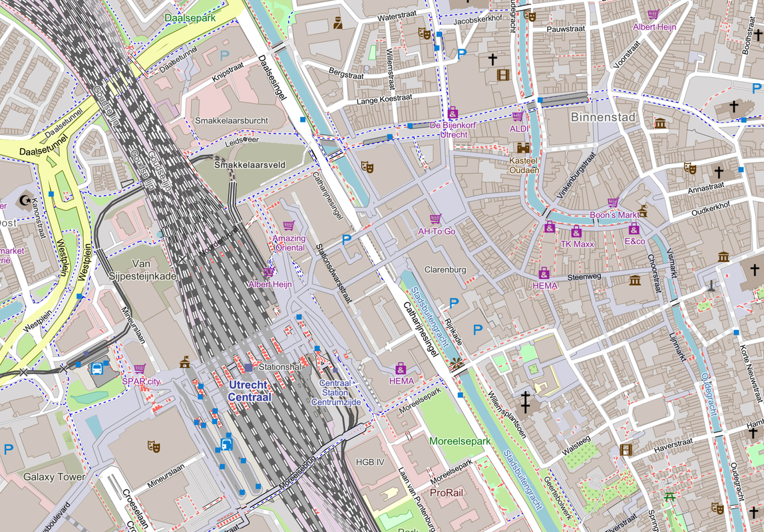Click the Laan van Puntenburg label
The image size is (764, 532).
[x=417, y=499]
